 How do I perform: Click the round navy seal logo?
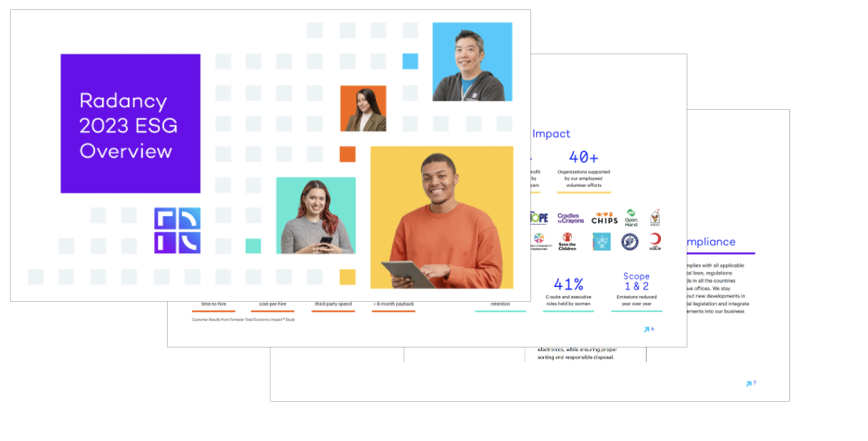click(x=630, y=242)
